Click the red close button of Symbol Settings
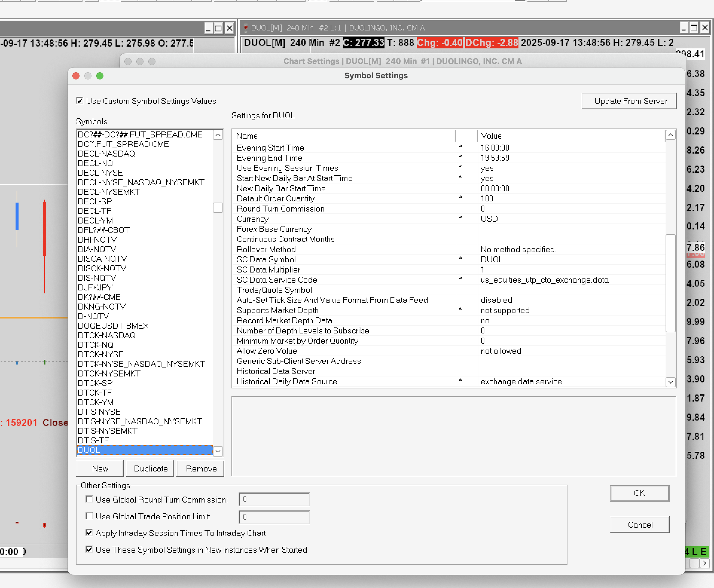The height and width of the screenshot is (588, 714). tap(76, 76)
